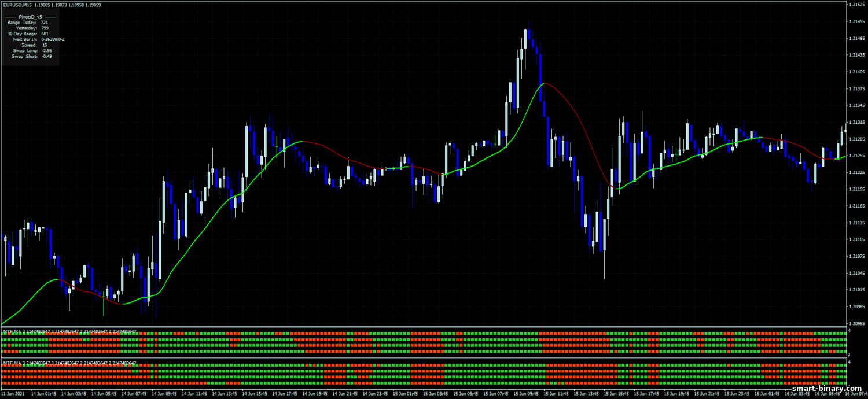
Task: Click the Range Today value 721
Action: tap(45, 23)
